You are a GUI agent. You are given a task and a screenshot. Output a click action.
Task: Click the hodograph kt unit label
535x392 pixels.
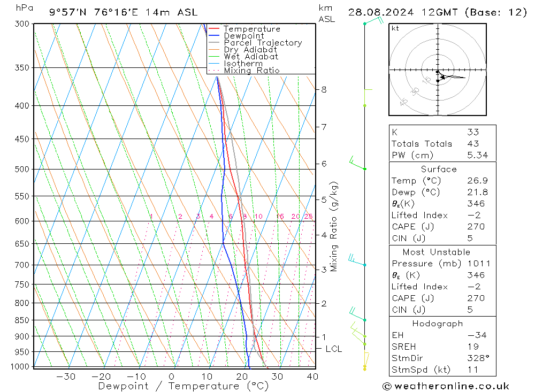[395, 28]
